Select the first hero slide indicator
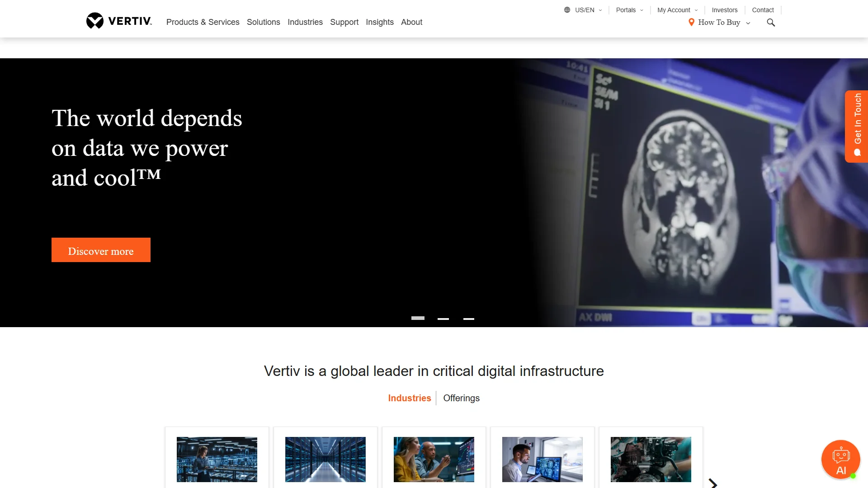868x488 pixels. click(x=418, y=318)
